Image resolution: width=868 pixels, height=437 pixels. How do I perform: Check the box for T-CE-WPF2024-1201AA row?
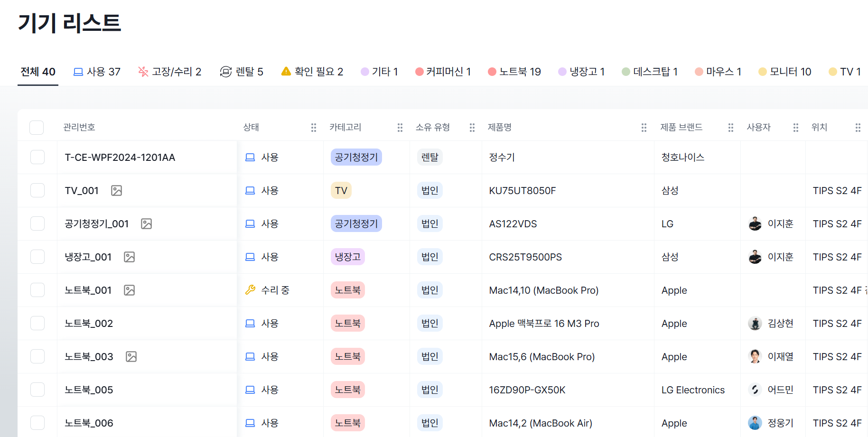coord(37,157)
